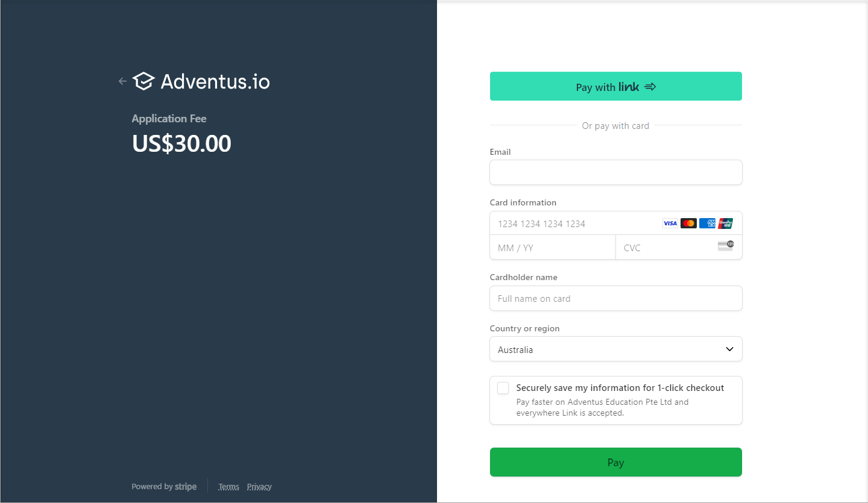Click the Stripe logo at the bottom
Viewport: 868px width, 503px height.
[186, 486]
